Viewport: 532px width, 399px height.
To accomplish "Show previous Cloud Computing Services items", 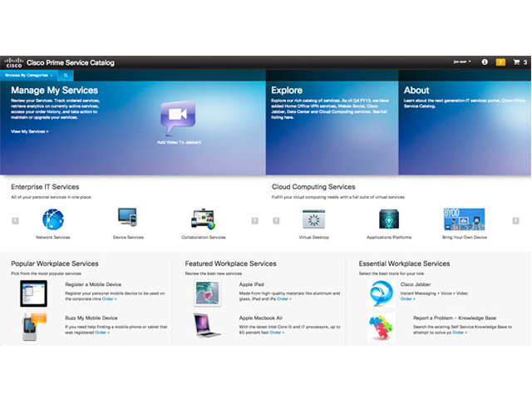I will (x=276, y=221).
